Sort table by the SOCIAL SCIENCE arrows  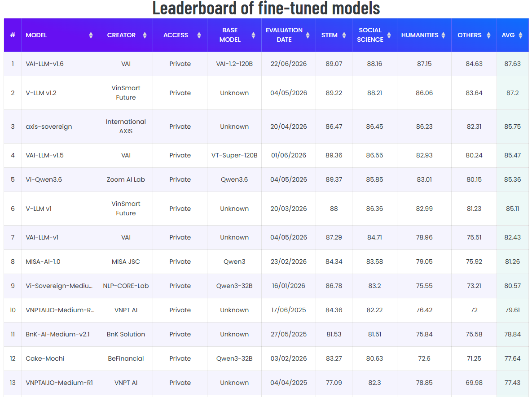389,35
